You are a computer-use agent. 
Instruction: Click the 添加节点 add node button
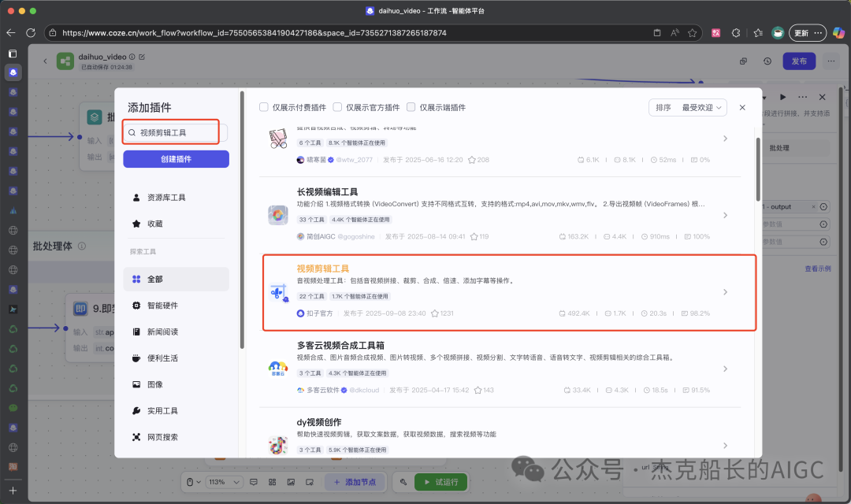355,482
